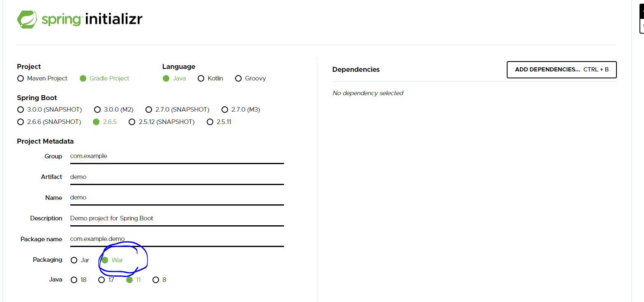Open the Add Dependencies dialog
The height and width of the screenshot is (302, 644).
point(562,70)
